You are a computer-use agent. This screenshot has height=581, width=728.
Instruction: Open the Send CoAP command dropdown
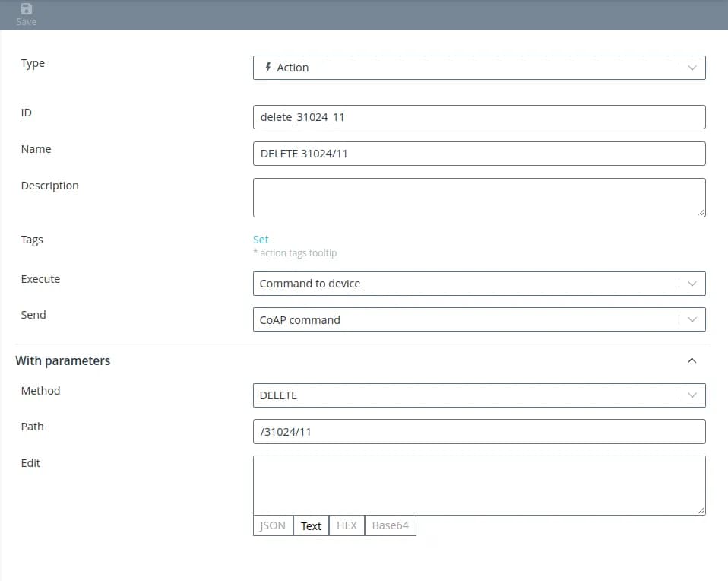pyautogui.click(x=479, y=319)
